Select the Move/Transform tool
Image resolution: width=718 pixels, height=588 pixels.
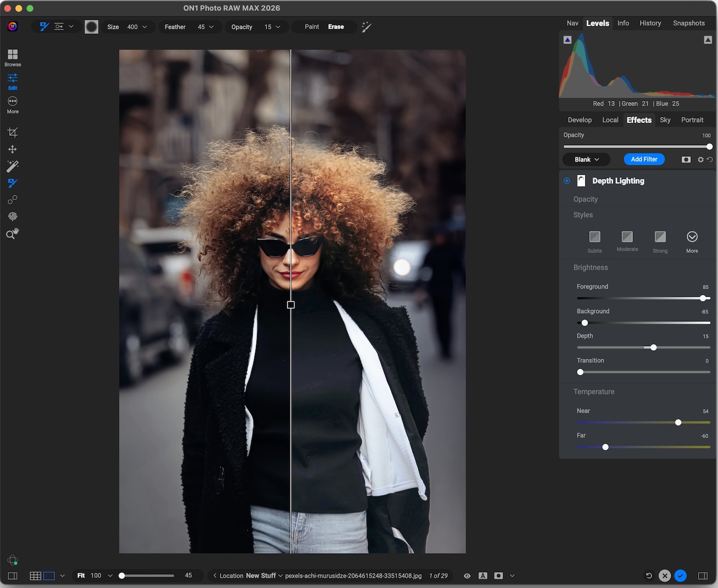coord(13,149)
